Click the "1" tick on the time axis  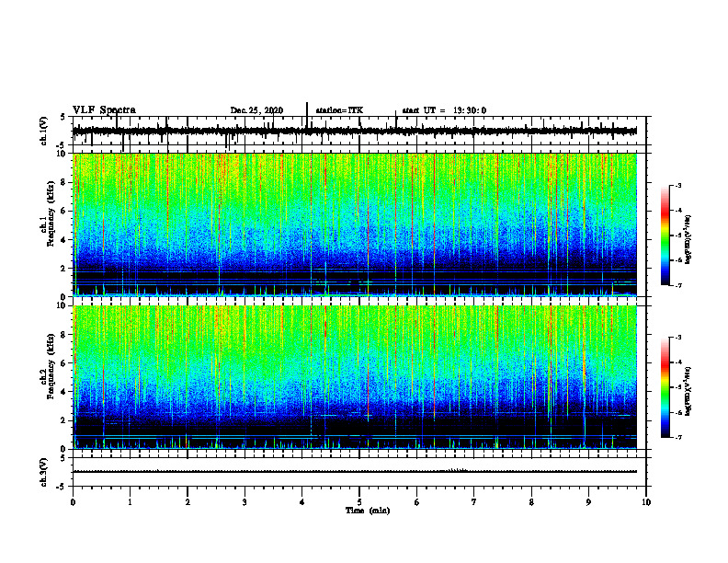(130, 502)
